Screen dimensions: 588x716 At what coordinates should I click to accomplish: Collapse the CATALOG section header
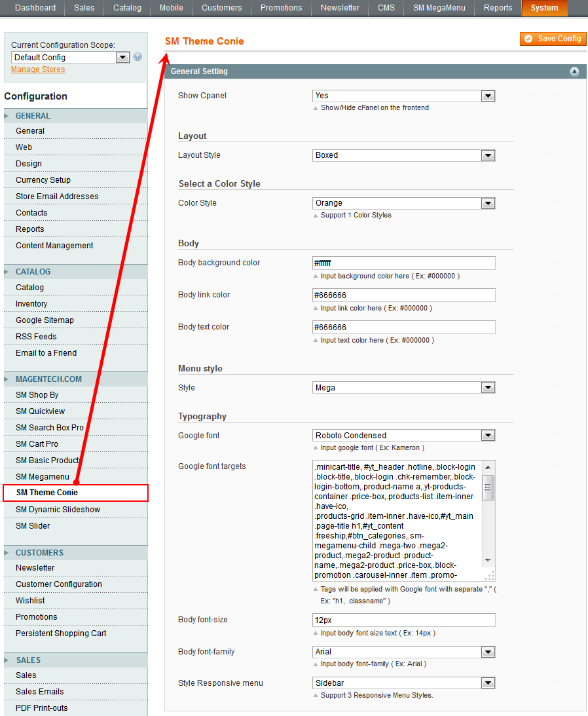coord(75,272)
